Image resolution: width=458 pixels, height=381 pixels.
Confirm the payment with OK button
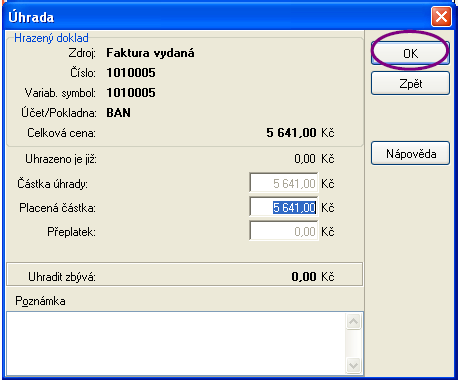coord(410,53)
